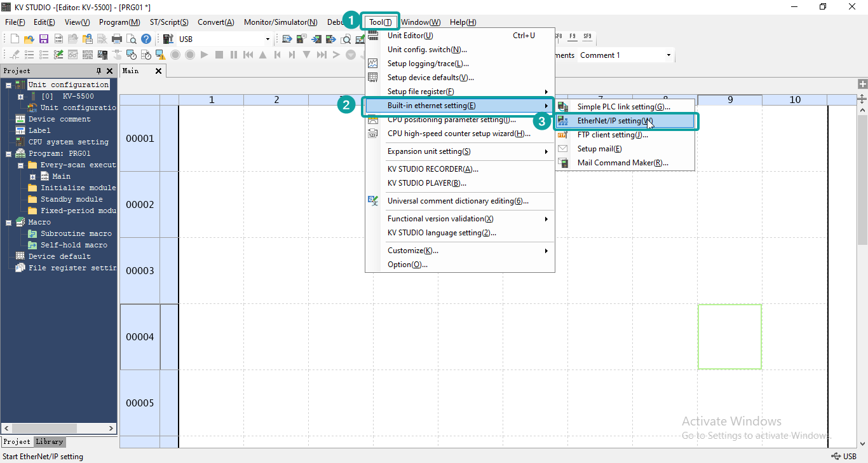Expand the Main program tree node
The height and width of the screenshot is (463, 868).
[x=33, y=176]
